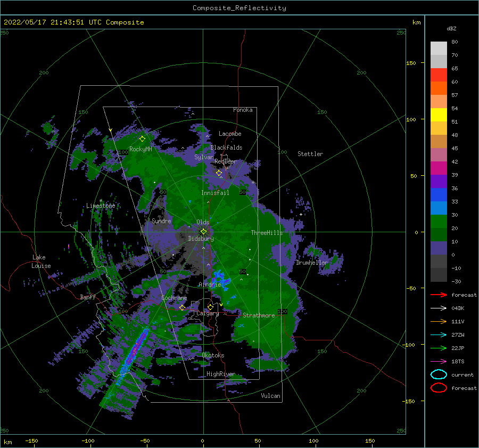
Task: Click the Strathmore city label
Action: (x=259, y=315)
